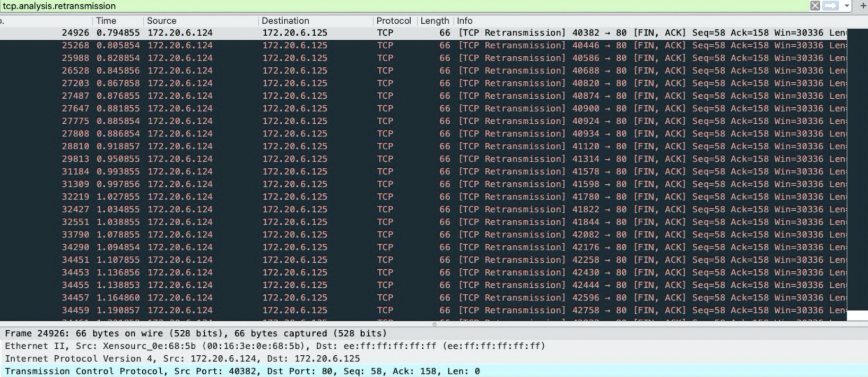Select packet row number 29813

423,159
